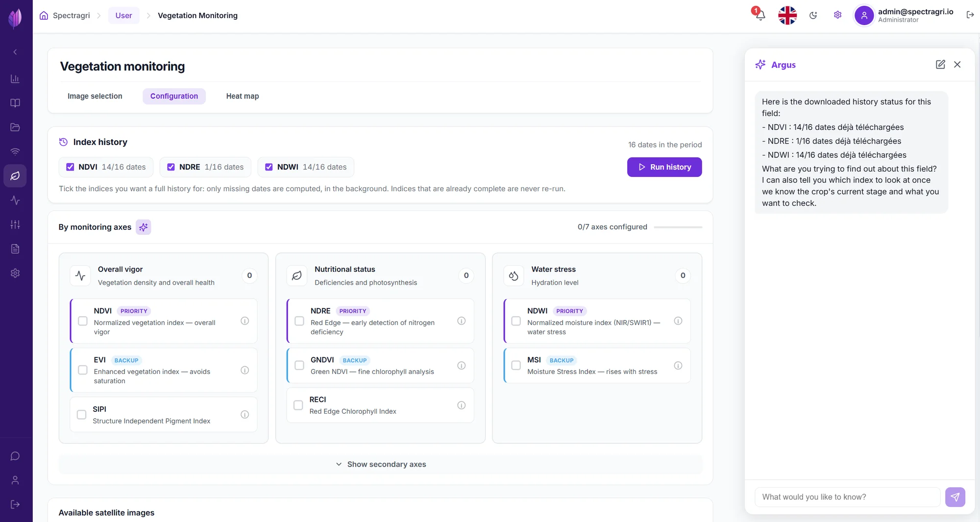Open the sliders sidebar icon

click(x=15, y=224)
